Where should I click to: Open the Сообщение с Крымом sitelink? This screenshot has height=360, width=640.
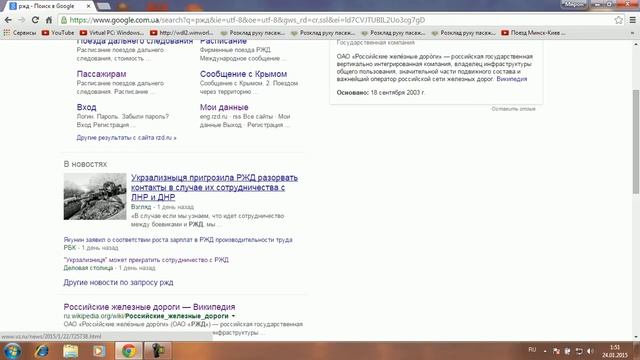pyautogui.click(x=243, y=74)
